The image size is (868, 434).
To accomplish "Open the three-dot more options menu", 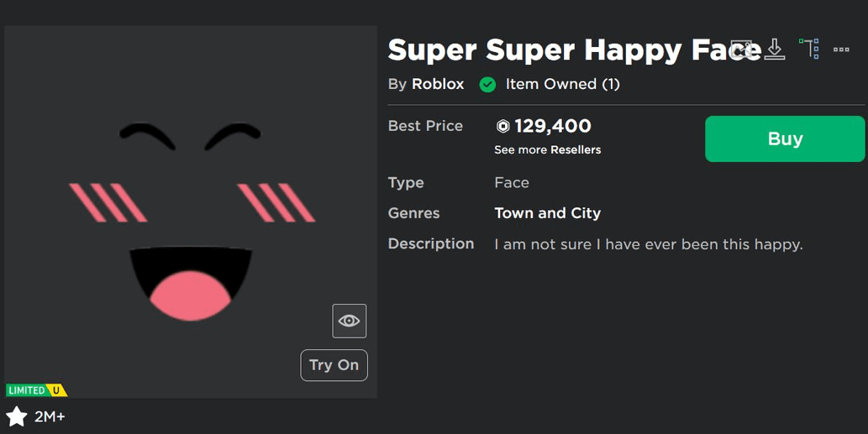I will [x=841, y=50].
